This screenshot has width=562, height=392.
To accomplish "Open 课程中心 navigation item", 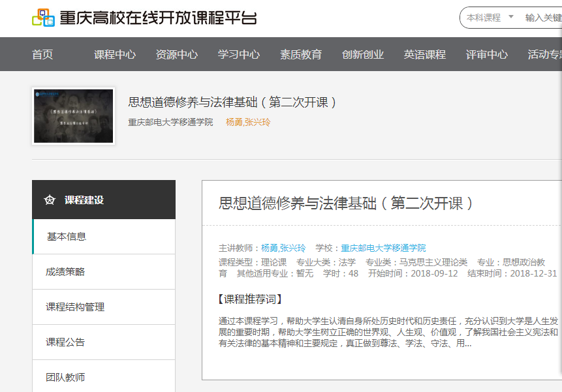I will [115, 55].
